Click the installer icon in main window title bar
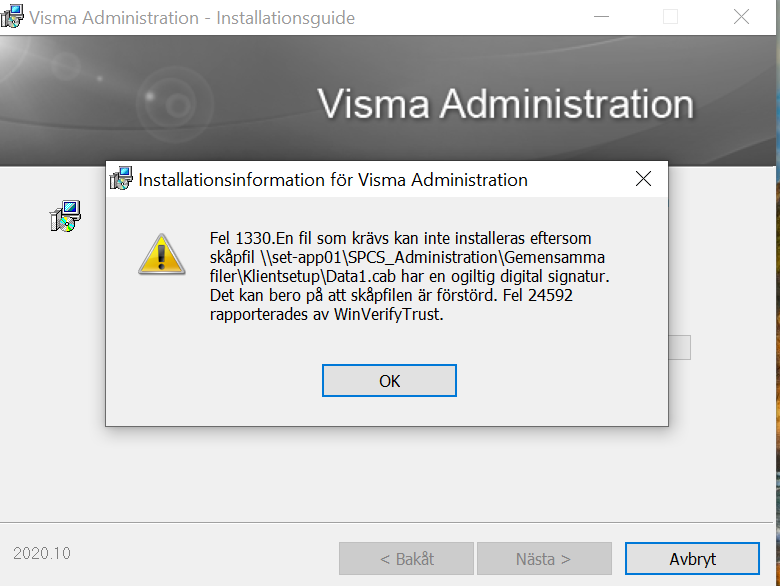This screenshot has height=586, width=780. pyautogui.click(x=12, y=16)
